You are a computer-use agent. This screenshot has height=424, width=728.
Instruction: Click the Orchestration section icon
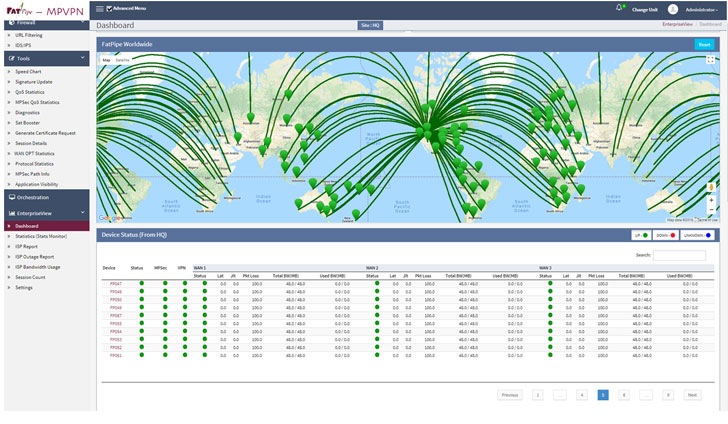11,197
